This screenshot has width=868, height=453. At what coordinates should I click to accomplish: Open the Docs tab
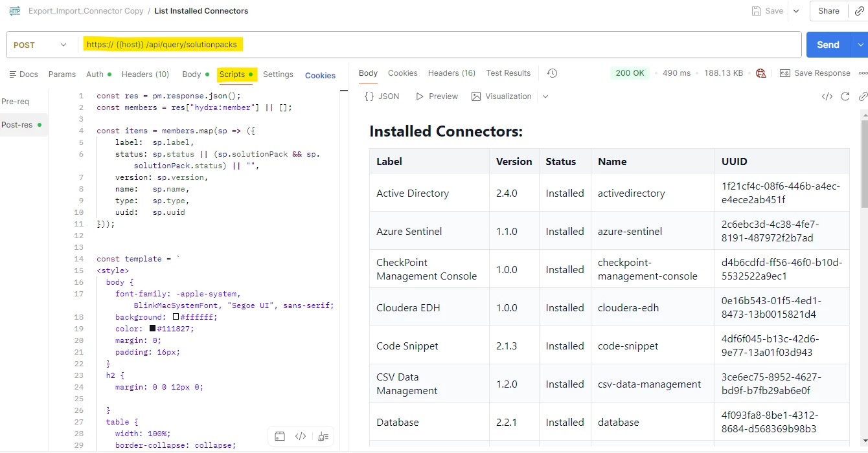23,74
